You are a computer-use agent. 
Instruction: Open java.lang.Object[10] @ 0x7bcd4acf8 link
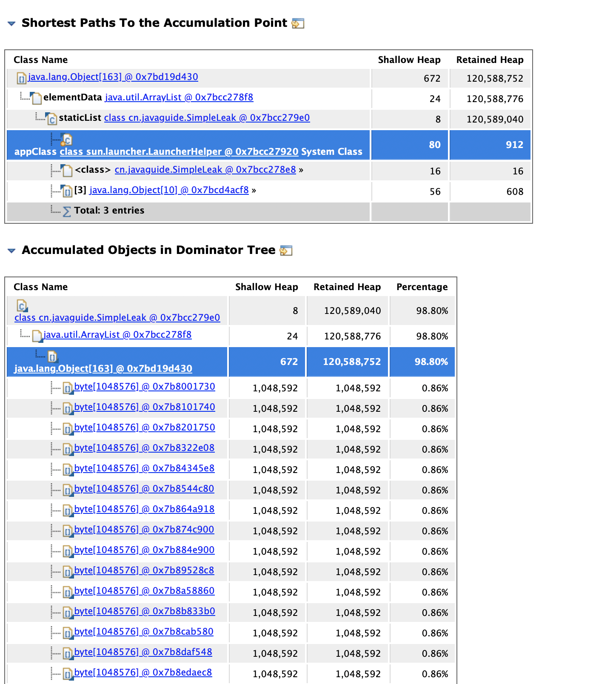click(x=169, y=190)
